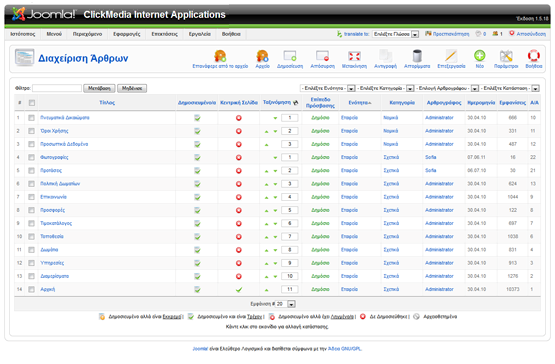
Task: Move Τιμοκατάλογος article down with green arrow
Action: coord(275,224)
